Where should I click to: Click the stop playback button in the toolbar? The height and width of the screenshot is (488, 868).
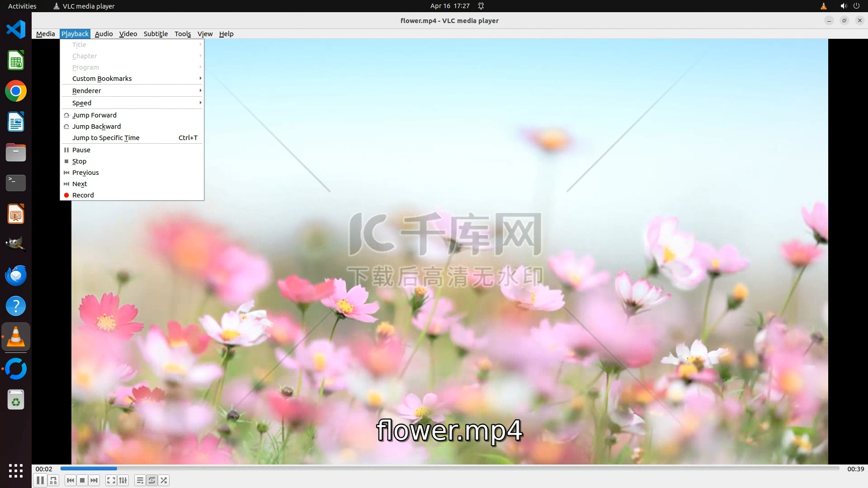click(x=82, y=480)
